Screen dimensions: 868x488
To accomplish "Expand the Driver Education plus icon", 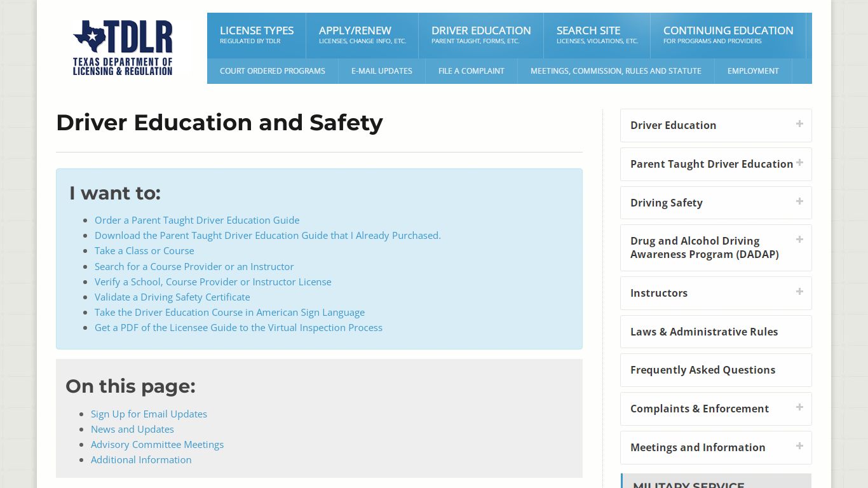I will 799,124.
